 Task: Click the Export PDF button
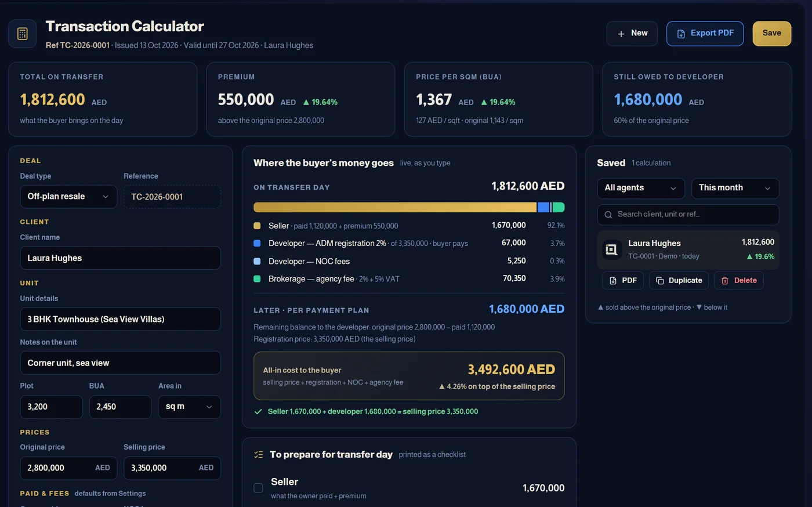[705, 34]
